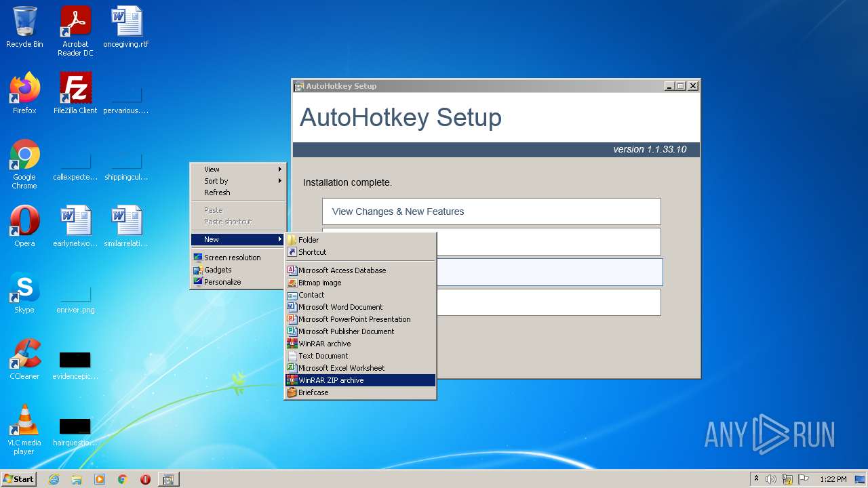Create a new Text Document
Image resolution: width=868 pixels, height=488 pixels.
tap(360, 356)
